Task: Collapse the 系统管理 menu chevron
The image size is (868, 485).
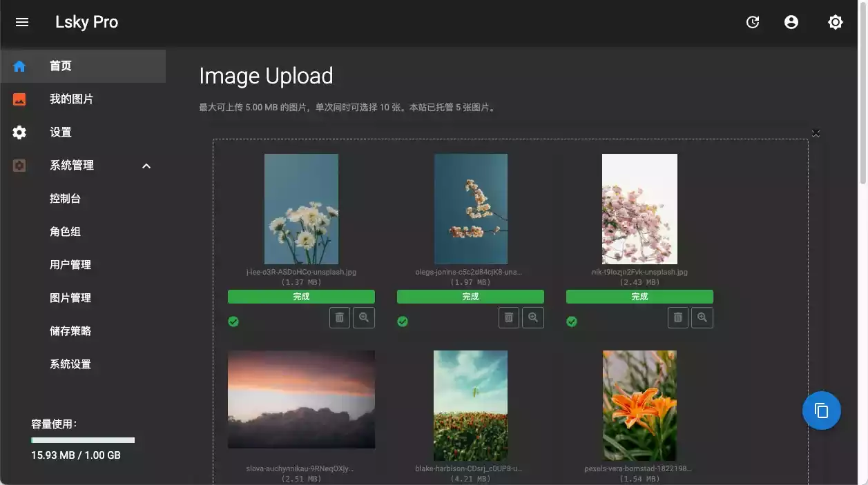Action: coord(146,166)
